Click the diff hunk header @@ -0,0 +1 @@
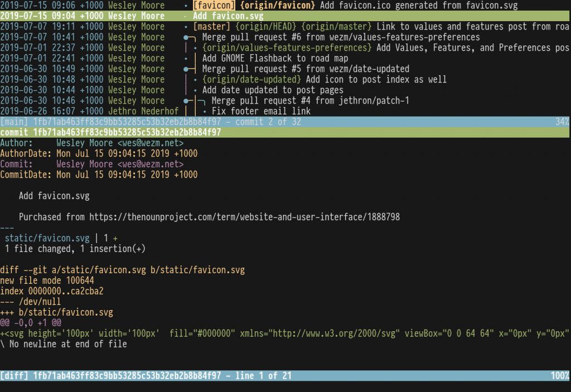 (31, 323)
